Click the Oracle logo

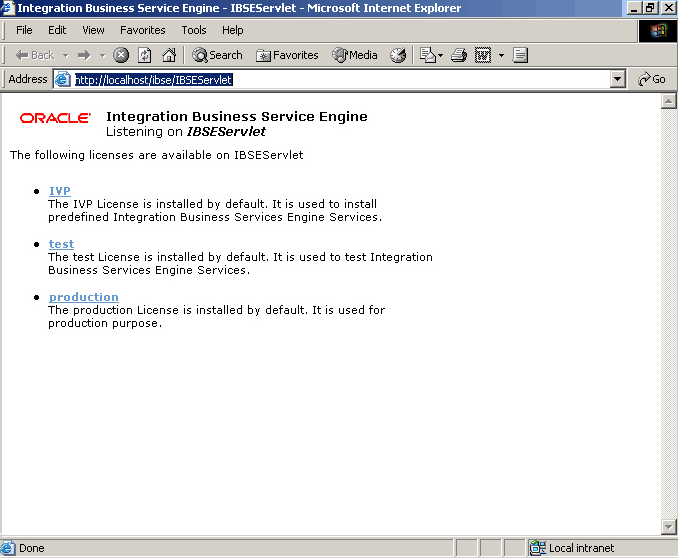tap(55, 118)
